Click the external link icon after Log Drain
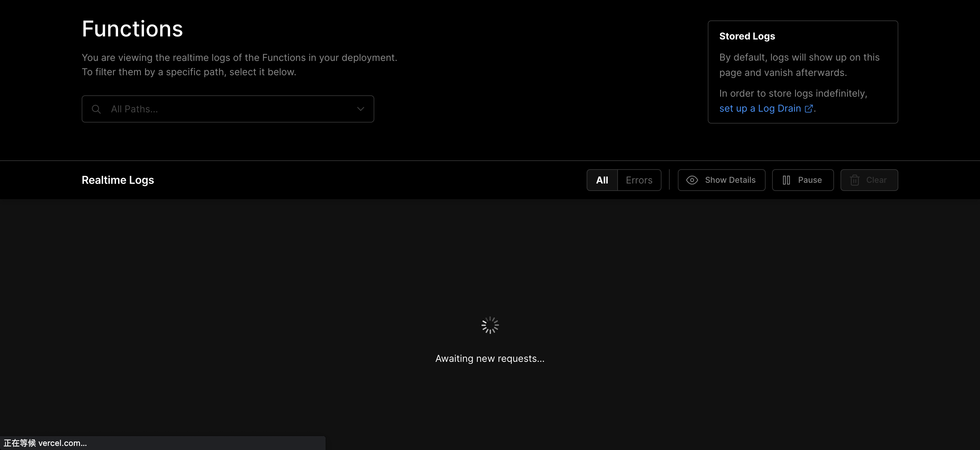The width and height of the screenshot is (980, 450). coord(808,109)
